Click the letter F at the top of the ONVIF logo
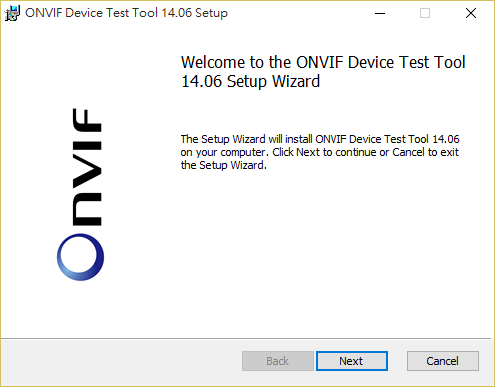The image size is (495, 387). [87, 120]
